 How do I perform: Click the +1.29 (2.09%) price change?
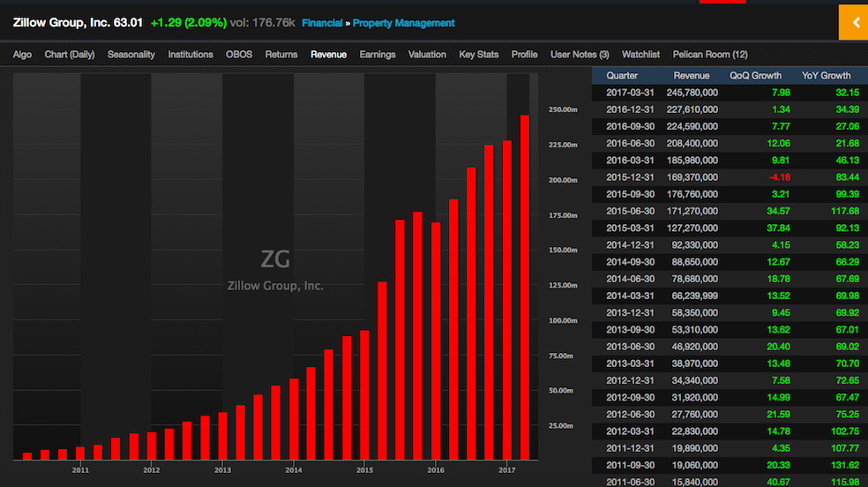click(x=189, y=23)
